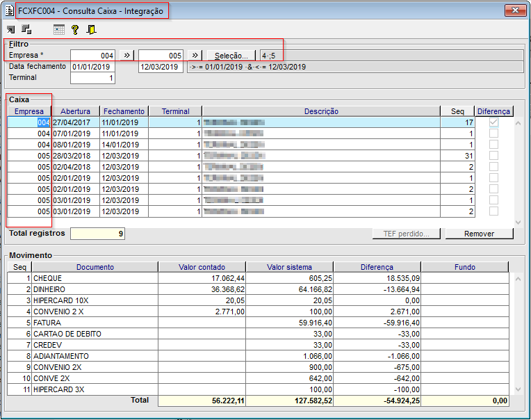Click the cascading windows toolbar icon
531x420 pixels.
[26, 30]
